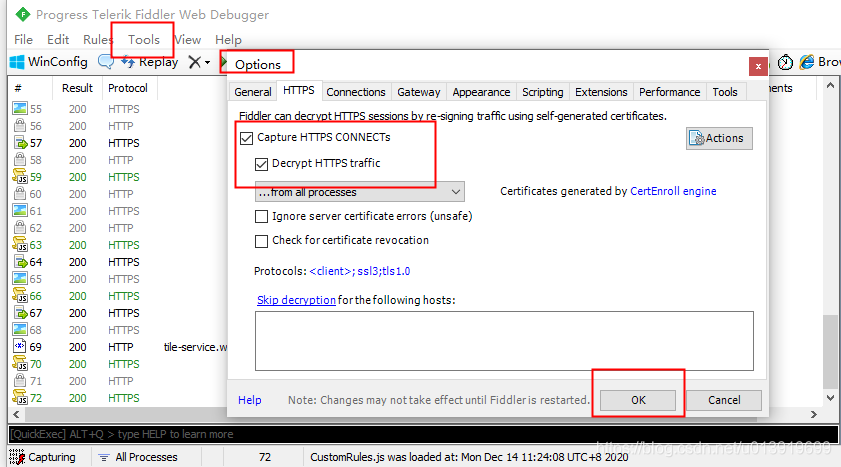Click the Protocol column header

(x=128, y=88)
